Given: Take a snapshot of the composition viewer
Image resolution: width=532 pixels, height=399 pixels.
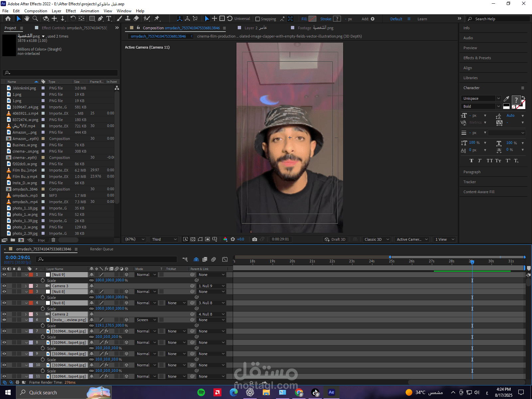Looking at the screenshot, I should (255, 239).
